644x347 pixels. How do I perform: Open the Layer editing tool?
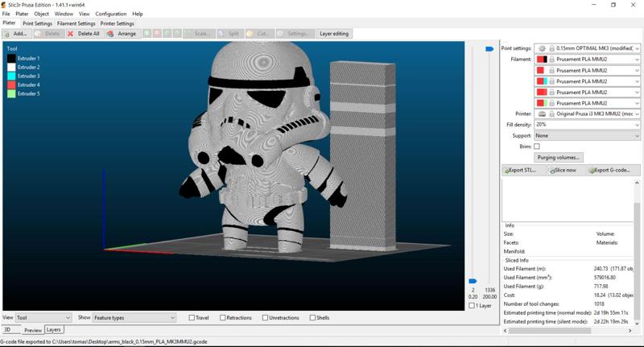click(333, 34)
